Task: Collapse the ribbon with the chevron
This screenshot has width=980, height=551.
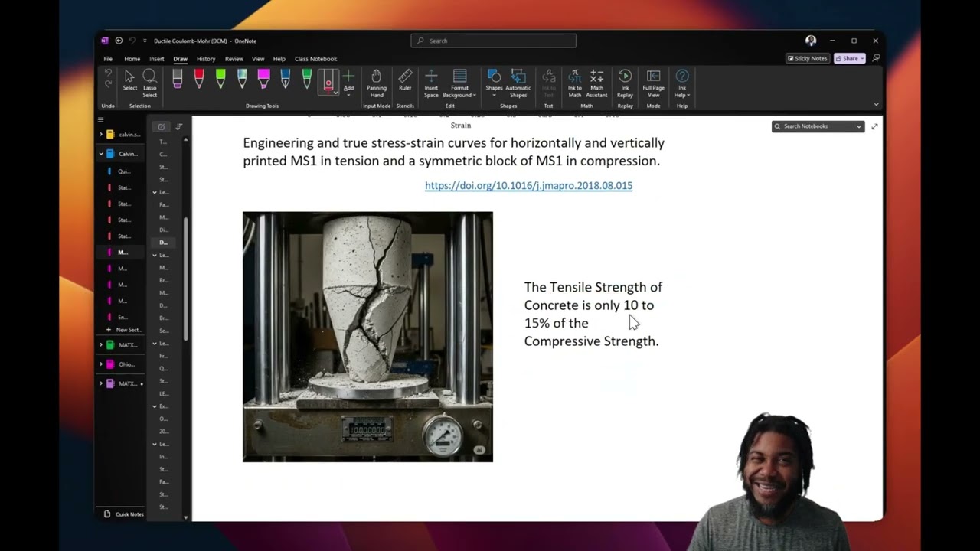Action: point(876,104)
